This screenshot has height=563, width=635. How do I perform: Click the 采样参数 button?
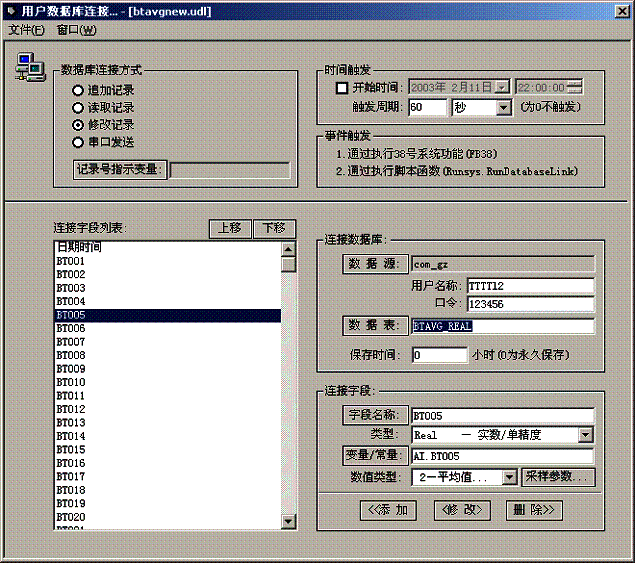[x=558, y=477]
